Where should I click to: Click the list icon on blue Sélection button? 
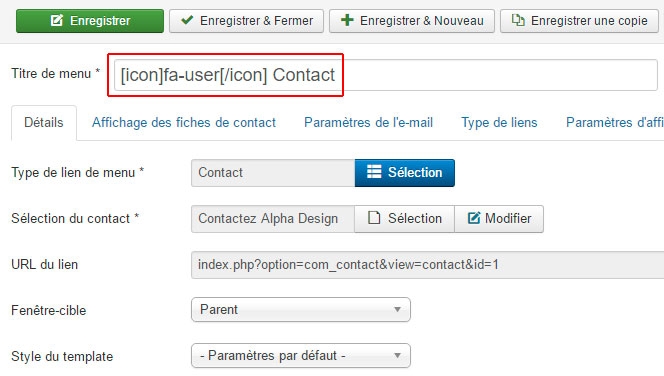coord(374,171)
